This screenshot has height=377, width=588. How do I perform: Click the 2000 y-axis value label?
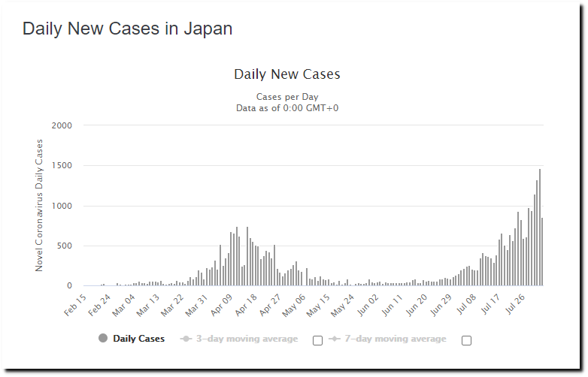(62, 125)
